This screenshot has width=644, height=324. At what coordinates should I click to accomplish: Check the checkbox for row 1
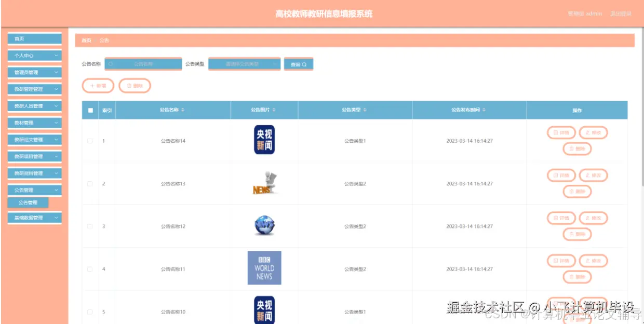point(90,141)
